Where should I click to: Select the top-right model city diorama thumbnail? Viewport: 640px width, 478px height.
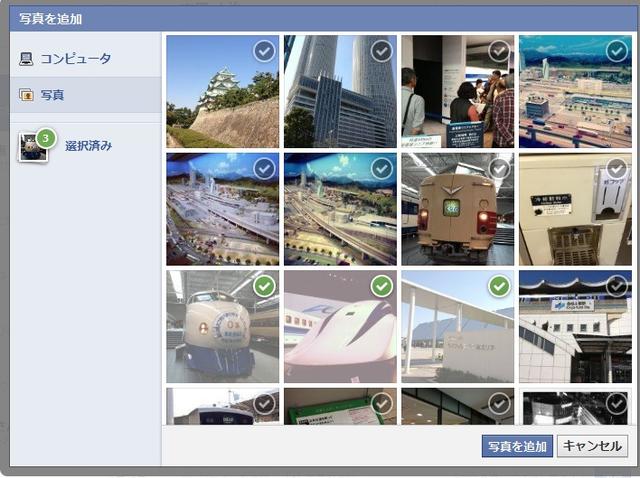coord(575,91)
